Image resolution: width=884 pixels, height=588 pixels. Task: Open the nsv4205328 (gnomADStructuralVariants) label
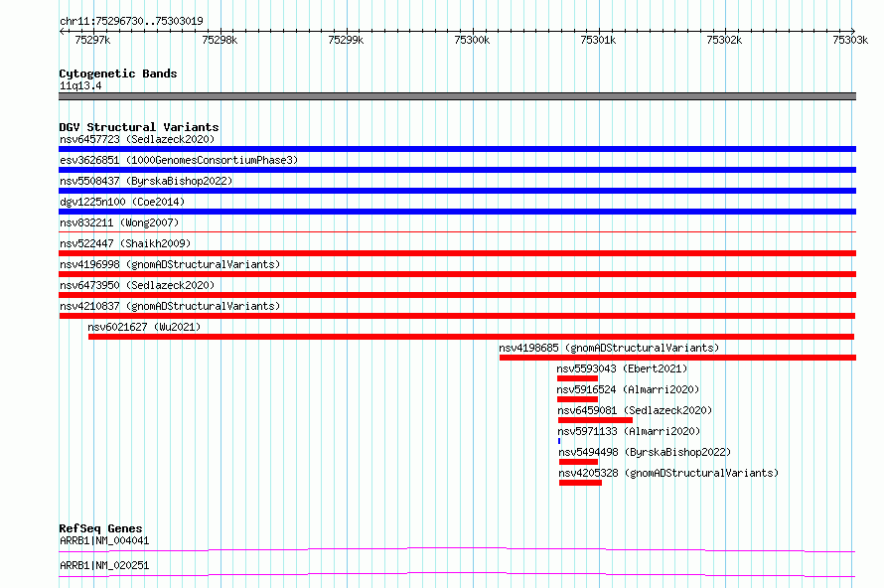[668, 473]
